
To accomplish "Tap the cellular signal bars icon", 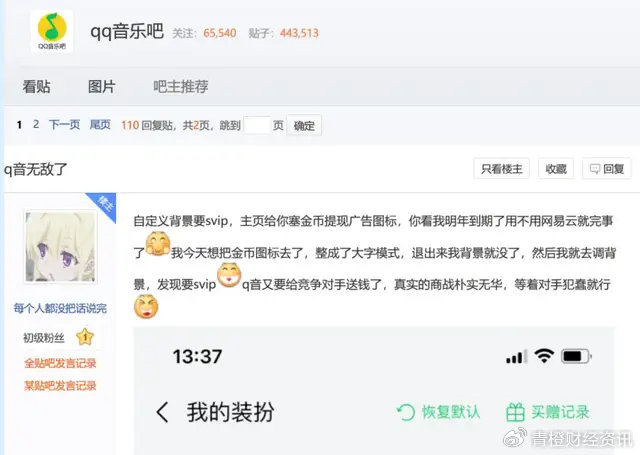I will 516,357.
